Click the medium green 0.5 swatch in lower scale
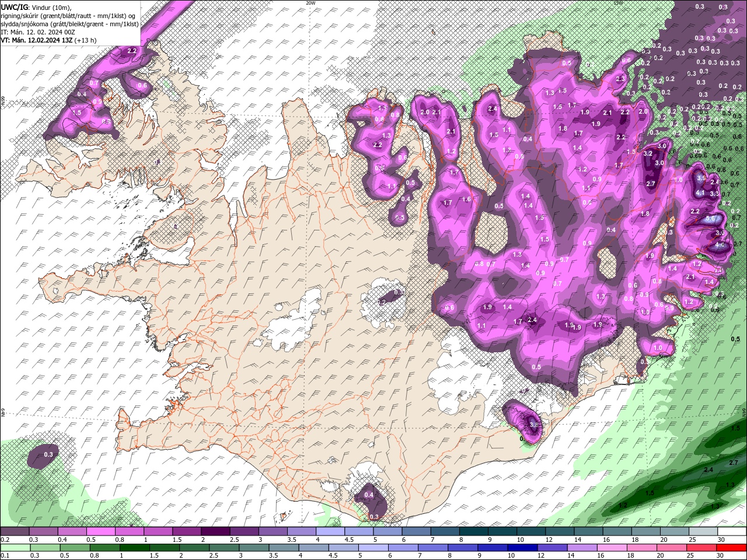 point(75,548)
